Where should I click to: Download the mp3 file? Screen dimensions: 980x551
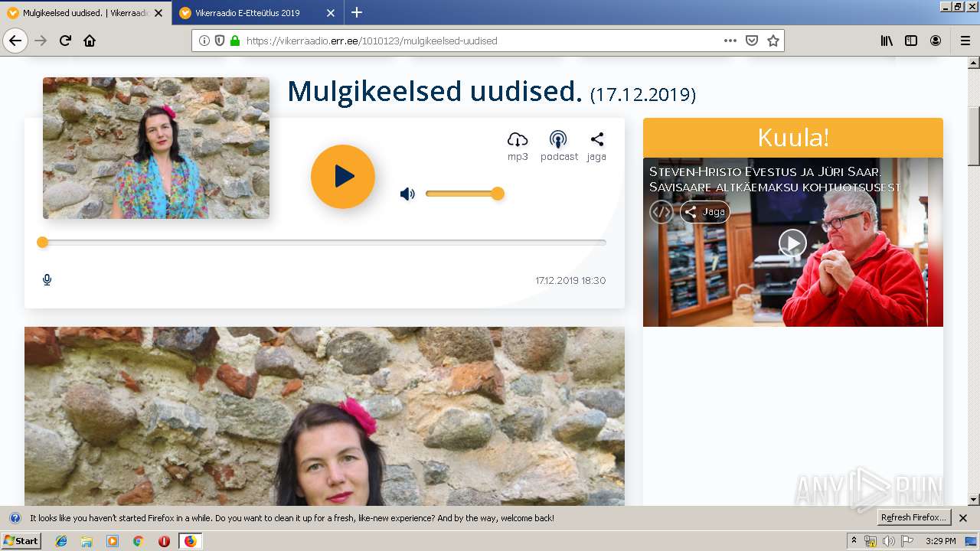518,145
